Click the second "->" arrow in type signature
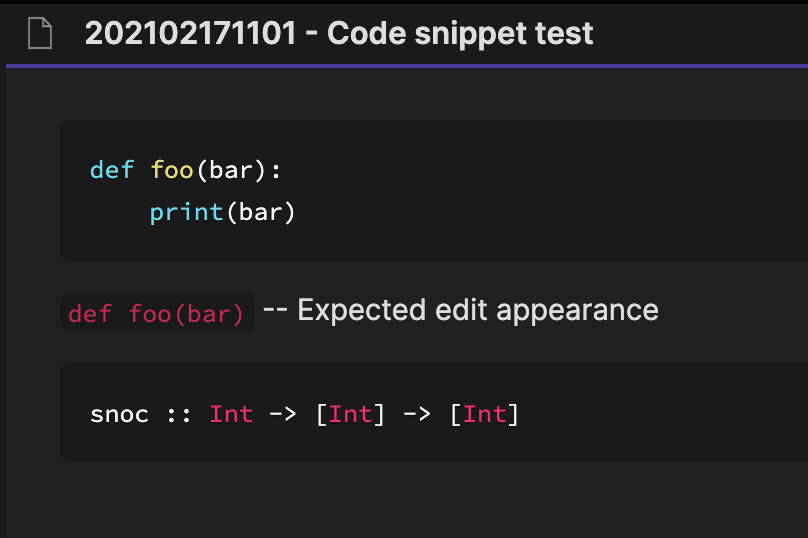This screenshot has width=808, height=538. pos(417,414)
